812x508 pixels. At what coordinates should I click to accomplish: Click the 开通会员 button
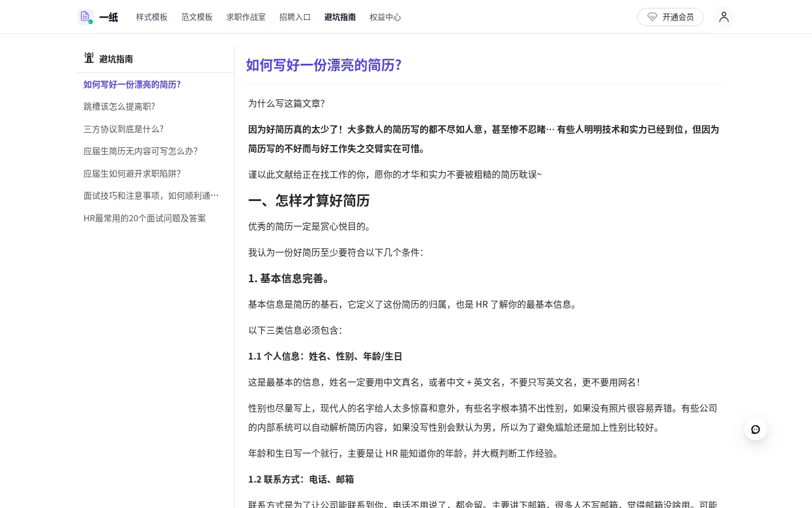[670, 17]
